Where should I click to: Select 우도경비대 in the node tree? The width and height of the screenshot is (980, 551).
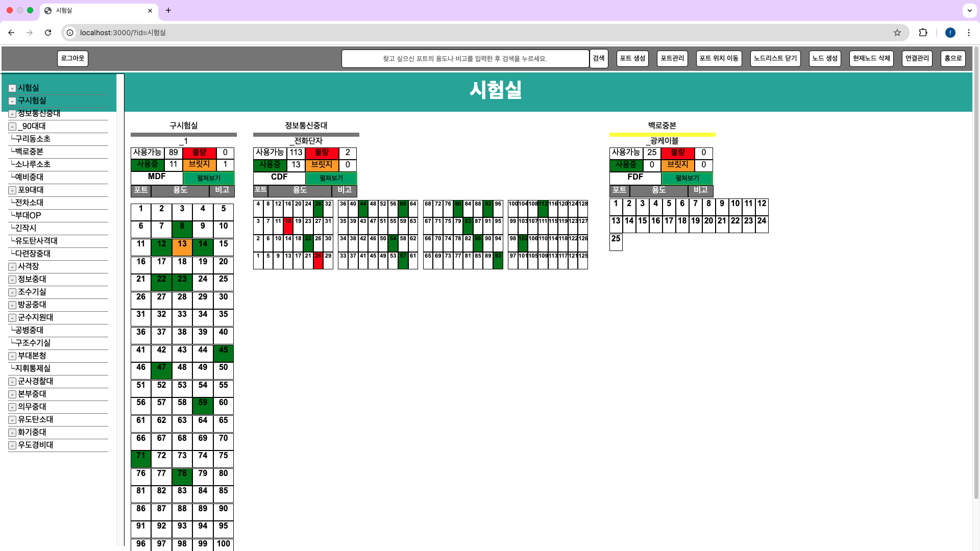pos(35,445)
